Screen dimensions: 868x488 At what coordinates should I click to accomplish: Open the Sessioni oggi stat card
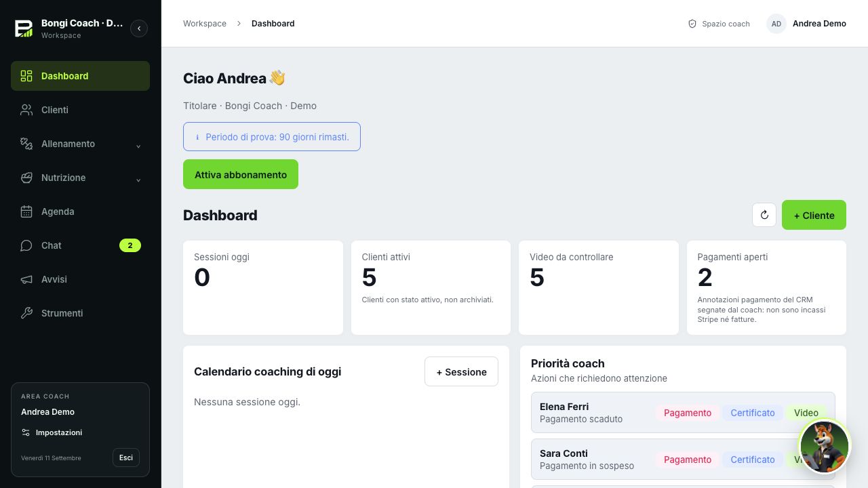[263, 287]
